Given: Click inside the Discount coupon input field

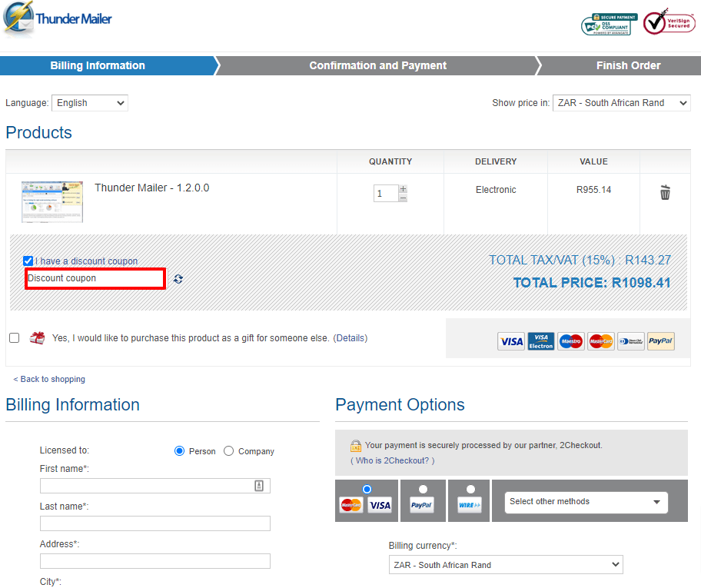Looking at the screenshot, I should pos(95,278).
